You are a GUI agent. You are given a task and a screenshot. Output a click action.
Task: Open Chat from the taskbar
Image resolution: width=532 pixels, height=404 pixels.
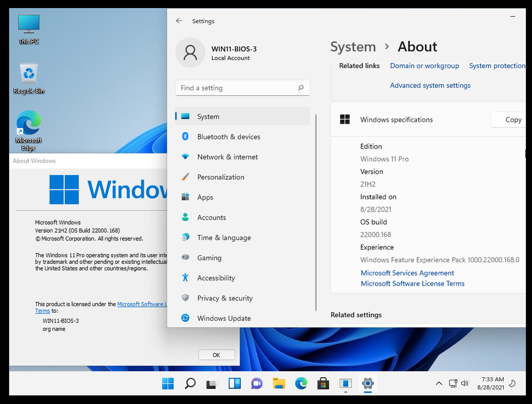pos(257,384)
